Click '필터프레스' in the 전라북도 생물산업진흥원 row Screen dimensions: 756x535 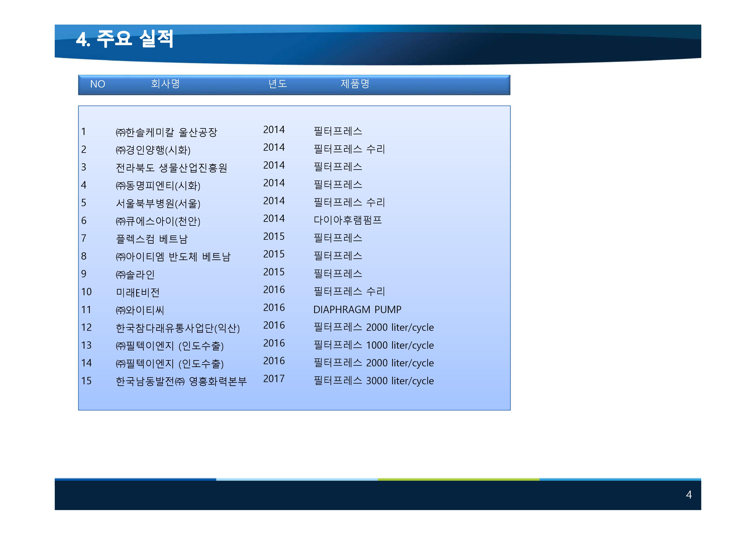coord(338,166)
